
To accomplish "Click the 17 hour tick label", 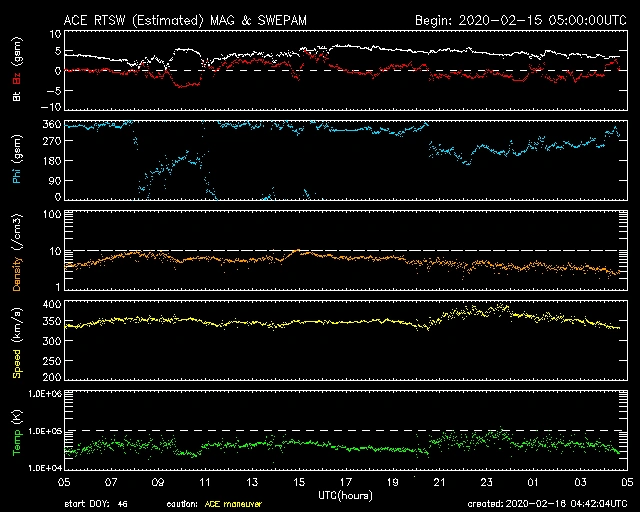I will (346, 482).
